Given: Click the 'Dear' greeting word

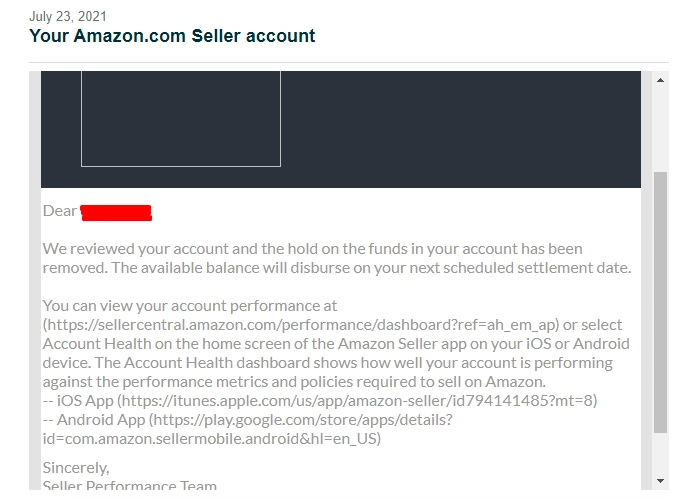Looking at the screenshot, I should click(60, 211).
